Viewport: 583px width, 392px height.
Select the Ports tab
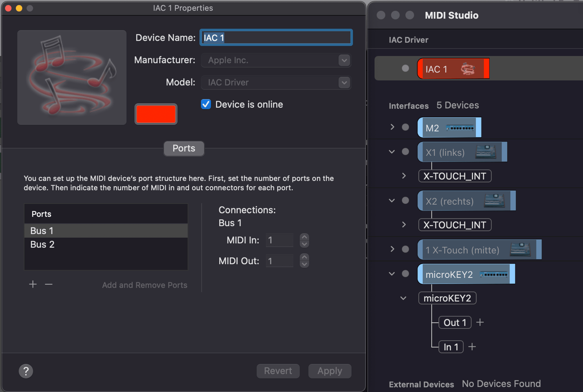pos(184,148)
